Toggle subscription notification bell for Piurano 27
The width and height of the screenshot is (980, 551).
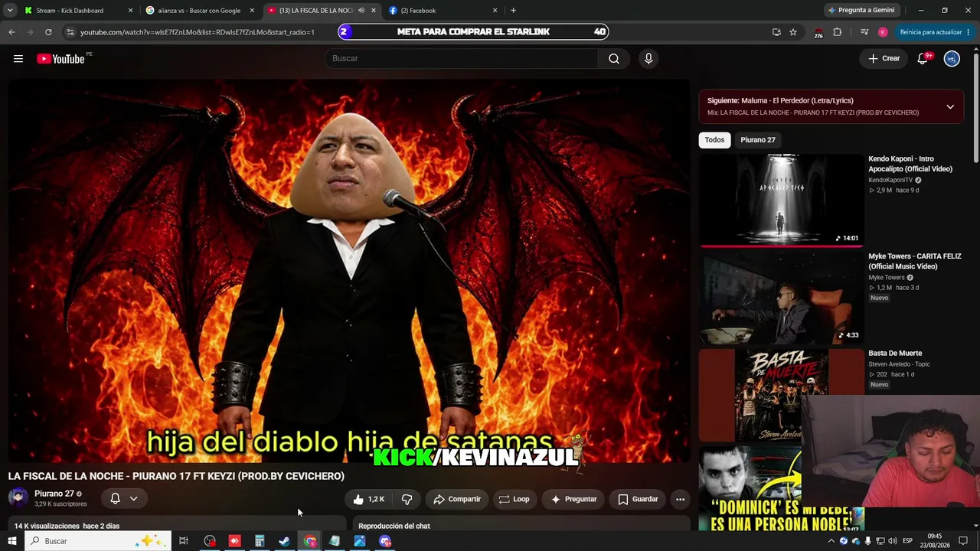[x=115, y=499]
